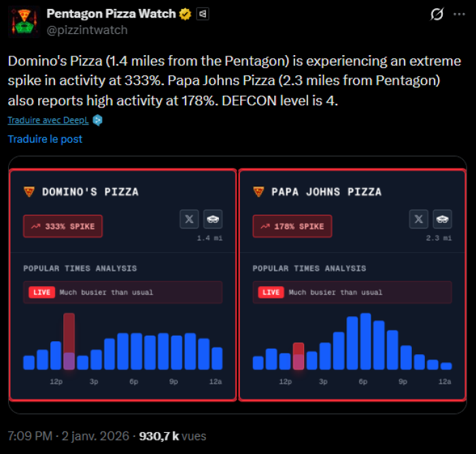Click the Traduire avec DeepL link
This screenshot has width=476, height=454.
click(50, 120)
